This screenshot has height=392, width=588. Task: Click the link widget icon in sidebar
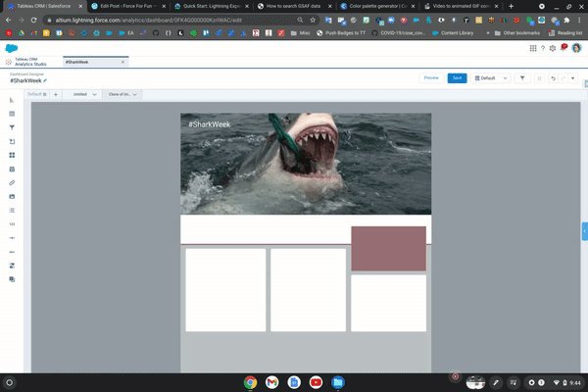tap(12, 182)
